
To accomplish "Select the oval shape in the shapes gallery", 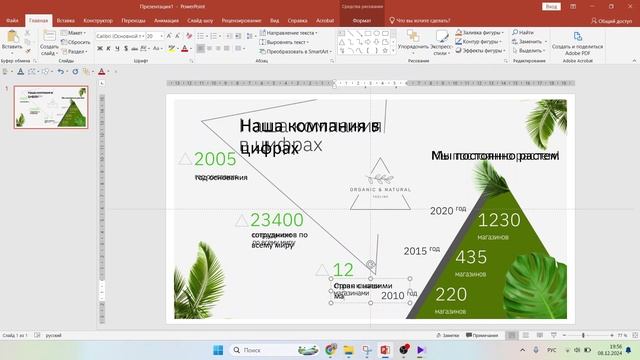I will point(376,33).
